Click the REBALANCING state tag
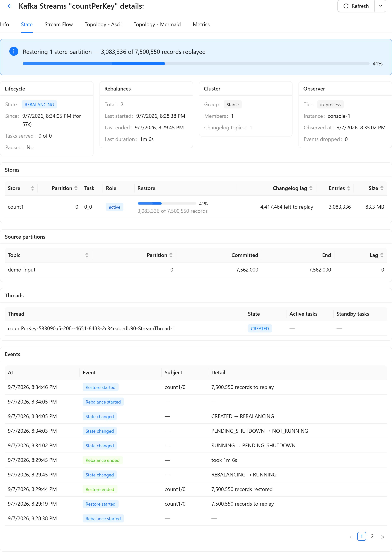Screen dimensions: 392x552 pos(39,105)
